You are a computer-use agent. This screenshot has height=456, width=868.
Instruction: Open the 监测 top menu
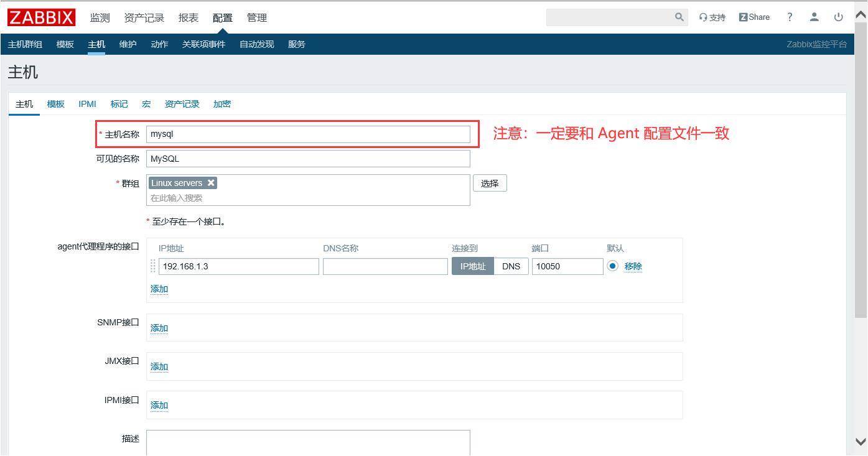pos(100,17)
